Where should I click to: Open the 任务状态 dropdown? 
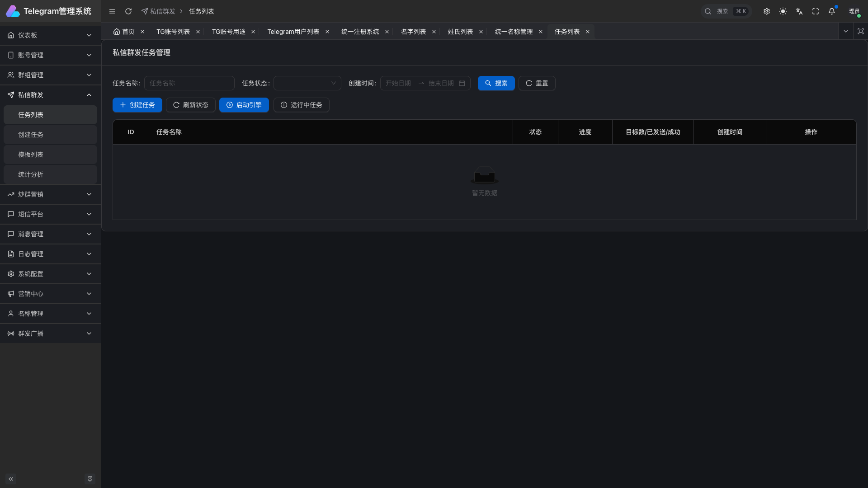click(307, 83)
